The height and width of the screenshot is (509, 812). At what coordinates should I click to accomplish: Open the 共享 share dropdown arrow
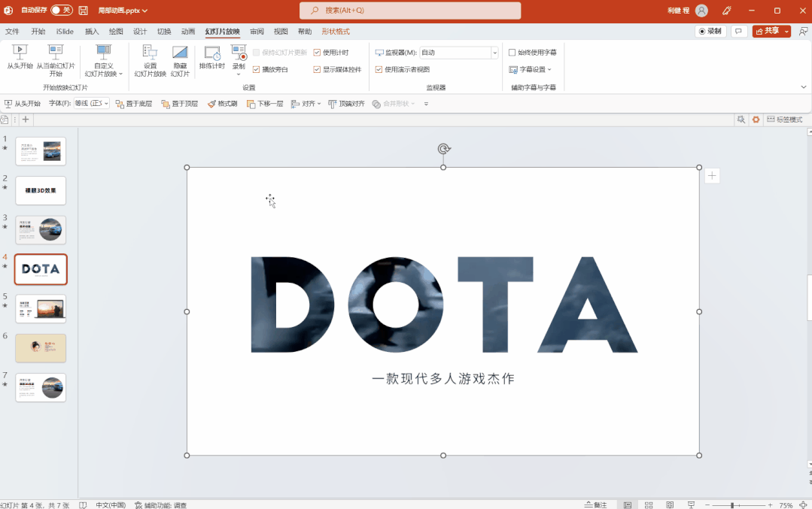(786, 32)
